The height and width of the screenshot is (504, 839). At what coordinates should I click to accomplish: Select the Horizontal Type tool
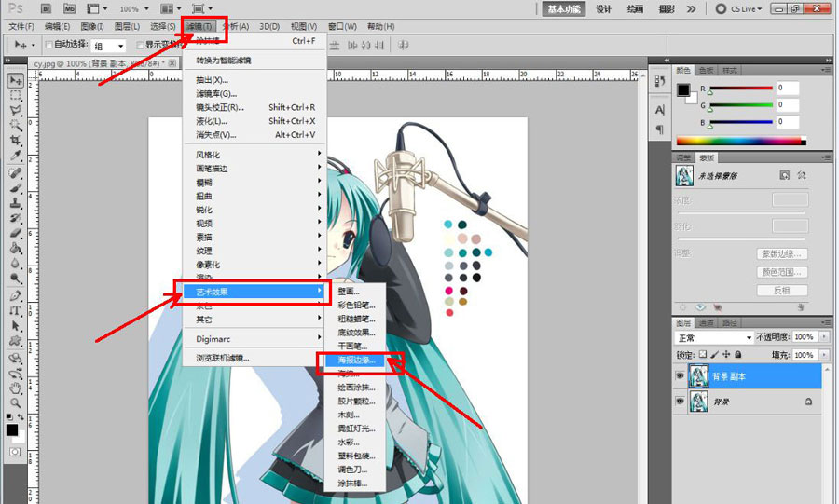(x=16, y=310)
